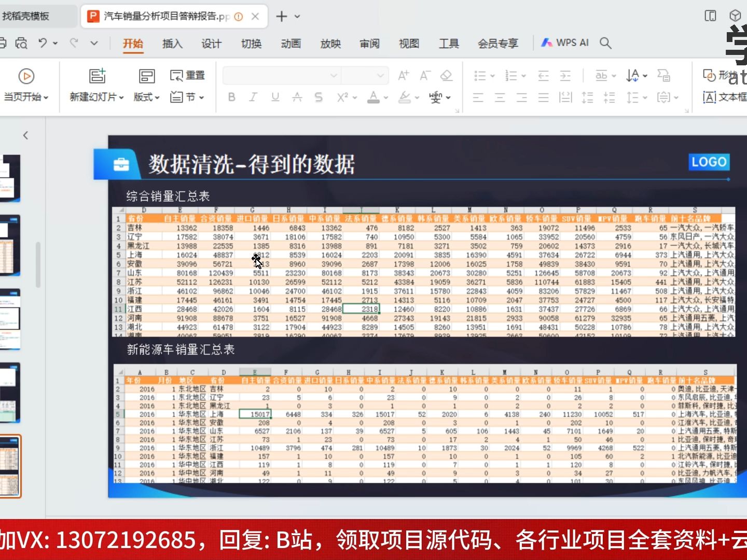Toggle underline formatting
This screenshot has width=747, height=560.
tap(274, 97)
